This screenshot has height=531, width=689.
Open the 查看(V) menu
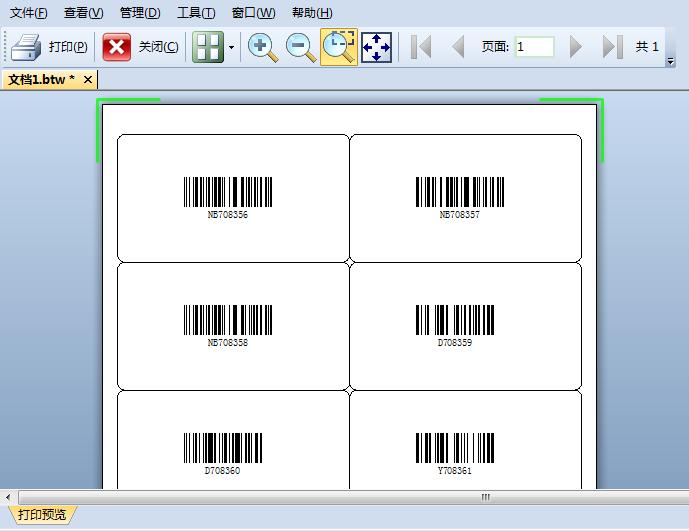(83, 13)
